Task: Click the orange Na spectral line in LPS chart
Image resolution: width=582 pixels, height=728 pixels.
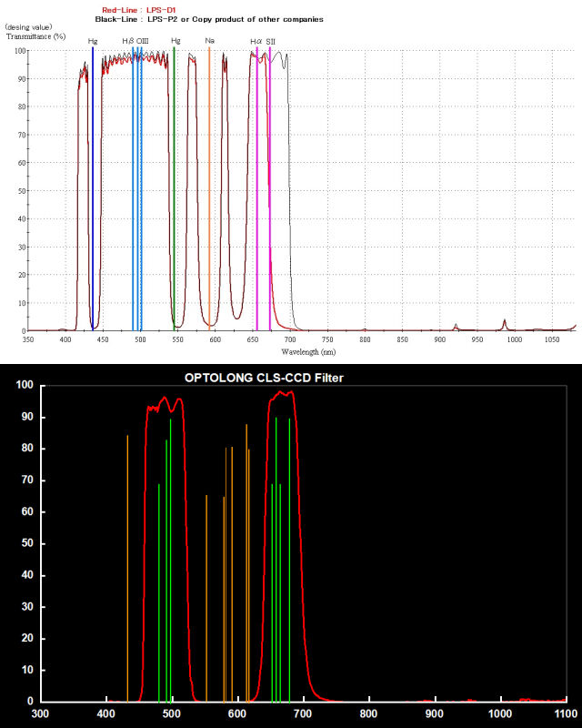Action: (209, 188)
